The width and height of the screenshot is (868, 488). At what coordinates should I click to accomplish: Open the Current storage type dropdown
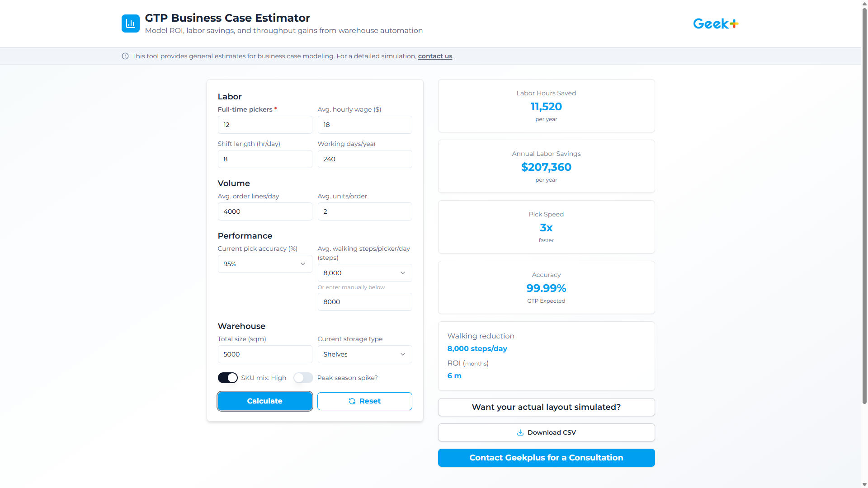364,354
